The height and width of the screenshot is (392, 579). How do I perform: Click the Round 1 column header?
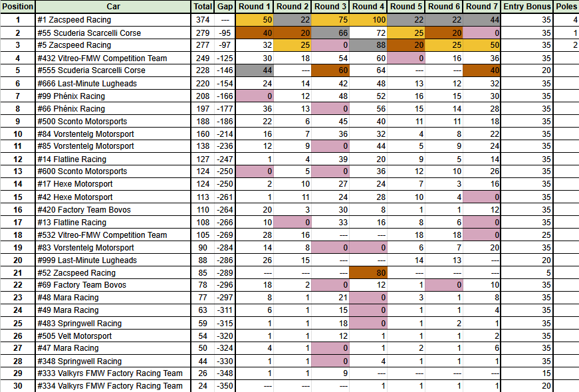tap(255, 7)
